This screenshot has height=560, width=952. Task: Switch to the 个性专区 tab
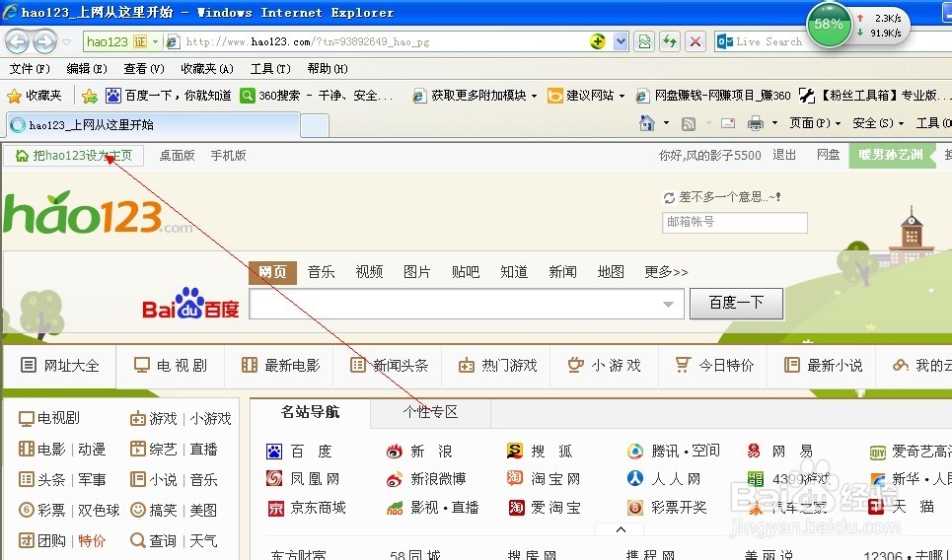430,412
